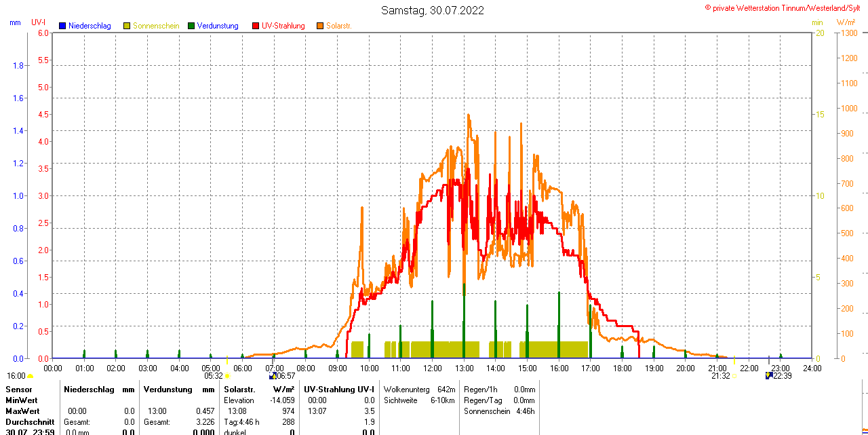The image size is (868, 435).
Task: Select the UV-Strahlung legend label
Action: [x=283, y=26]
